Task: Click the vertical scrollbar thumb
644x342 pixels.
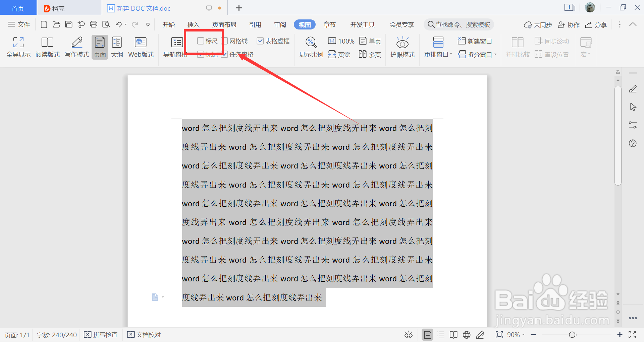Action: click(x=618, y=135)
